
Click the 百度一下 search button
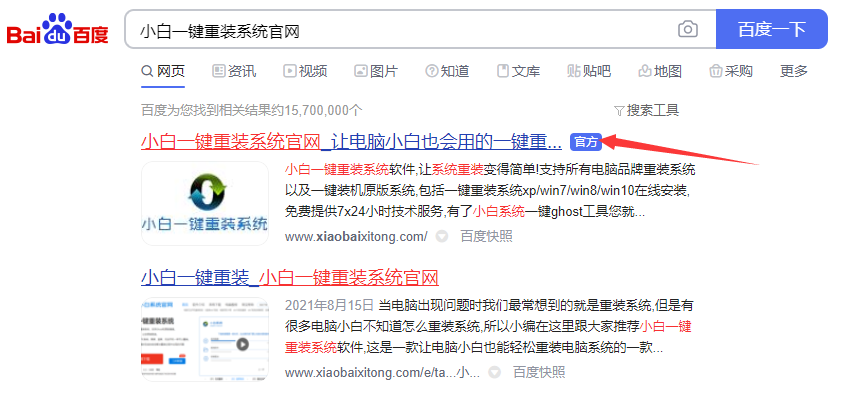[x=771, y=29]
